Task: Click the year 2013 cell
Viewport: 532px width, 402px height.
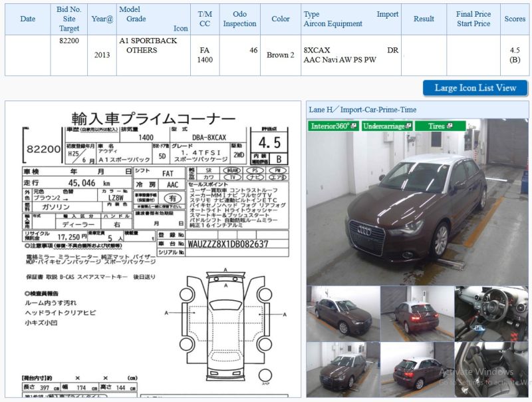Action: tap(102, 55)
